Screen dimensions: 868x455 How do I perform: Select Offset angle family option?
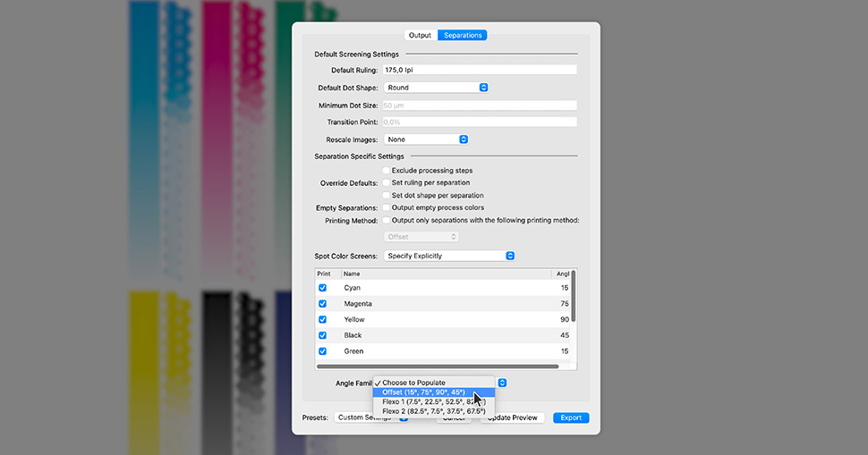point(423,392)
